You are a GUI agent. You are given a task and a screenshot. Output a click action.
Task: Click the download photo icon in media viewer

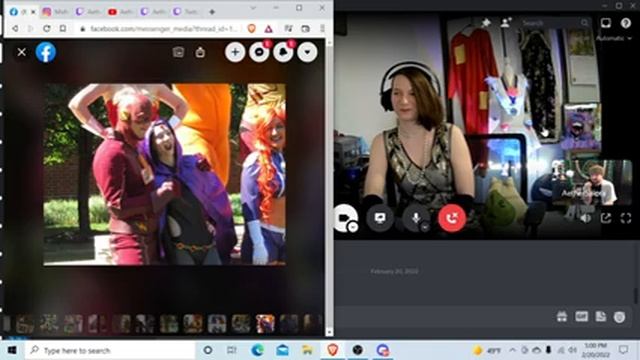click(x=178, y=52)
